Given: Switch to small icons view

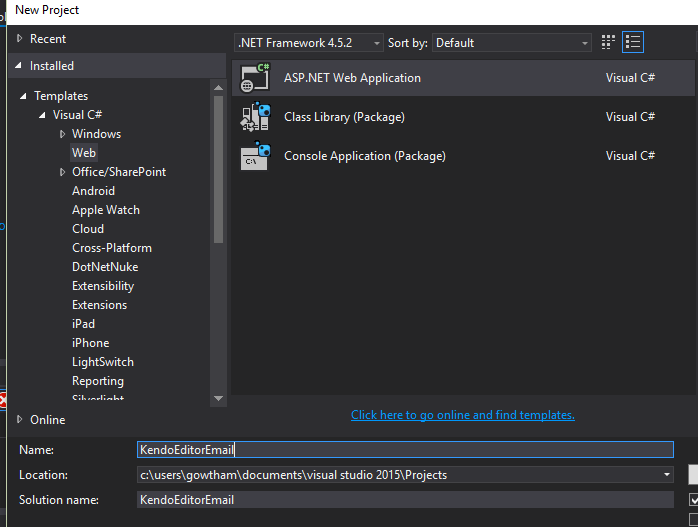Looking at the screenshot, I should [x=609, y=42].
